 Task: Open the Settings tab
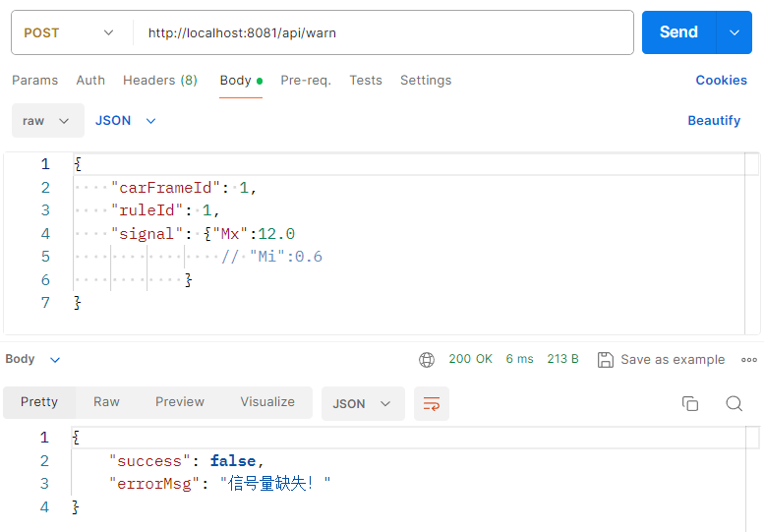(x=426, y=80)
